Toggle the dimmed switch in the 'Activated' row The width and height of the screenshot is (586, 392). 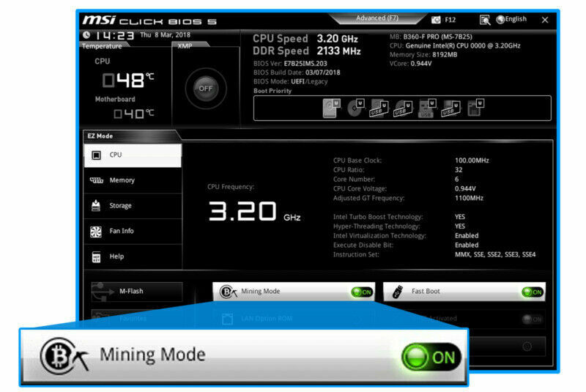coord(533,319)
